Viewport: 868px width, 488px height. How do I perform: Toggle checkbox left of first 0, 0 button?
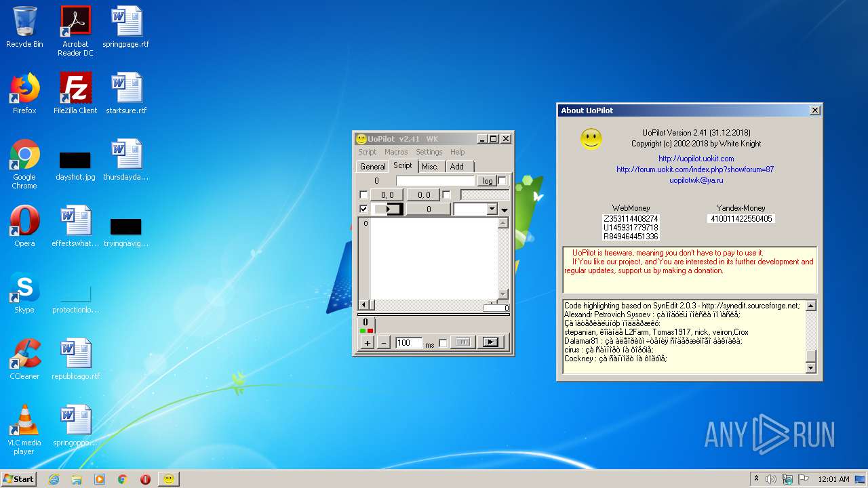(363, 195)
